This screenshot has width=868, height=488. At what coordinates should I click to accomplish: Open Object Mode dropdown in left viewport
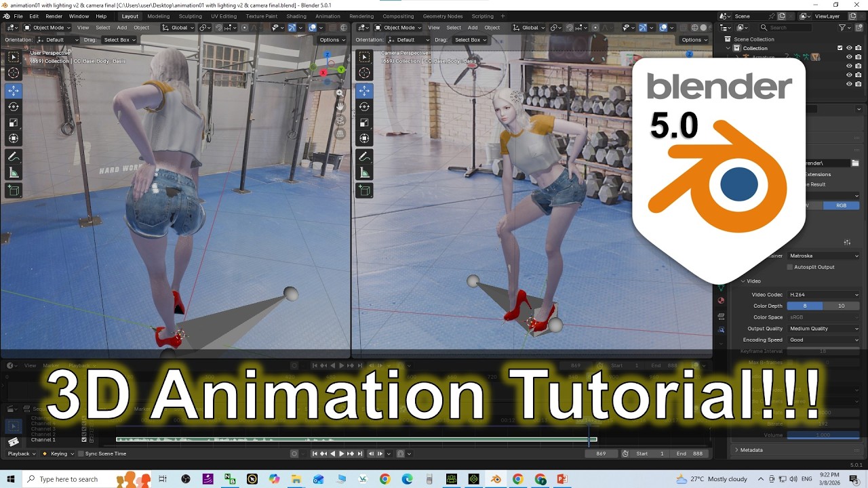47,28
